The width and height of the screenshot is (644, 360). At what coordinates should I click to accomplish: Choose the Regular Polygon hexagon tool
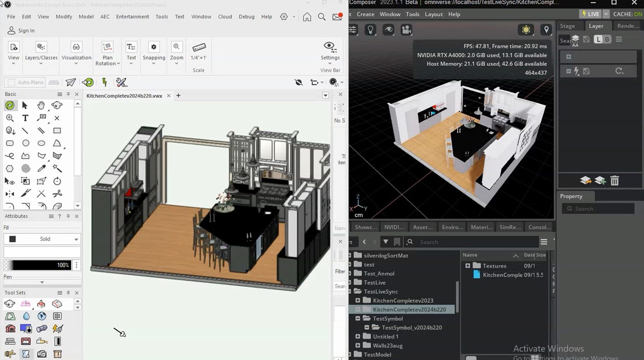coord(10,168)
